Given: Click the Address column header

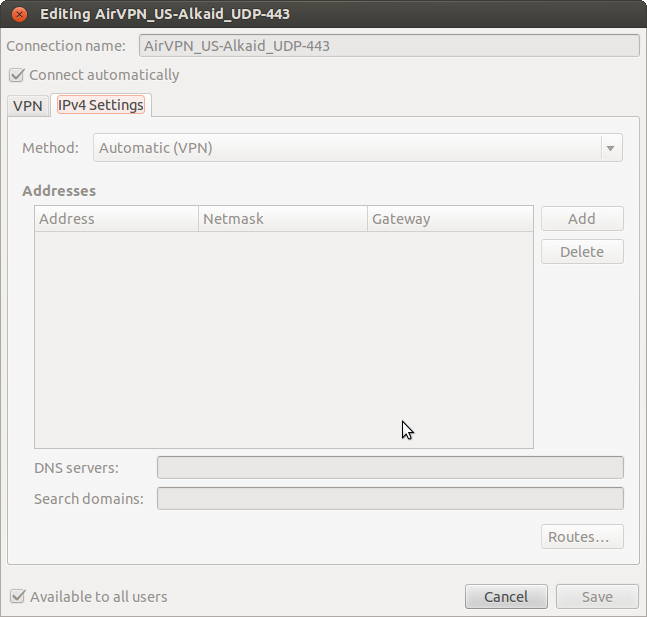Looking at the screenshot, I should pos(116,219).
